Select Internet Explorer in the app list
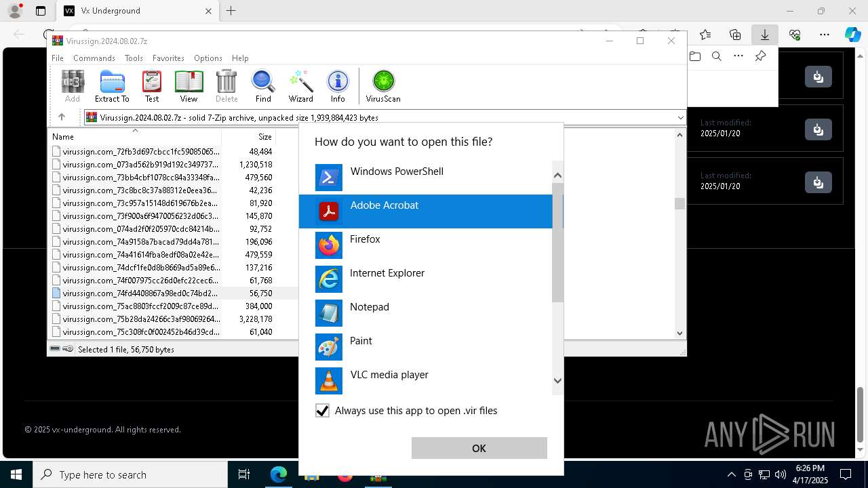This screenshot has width=868, height=488. 426,279
